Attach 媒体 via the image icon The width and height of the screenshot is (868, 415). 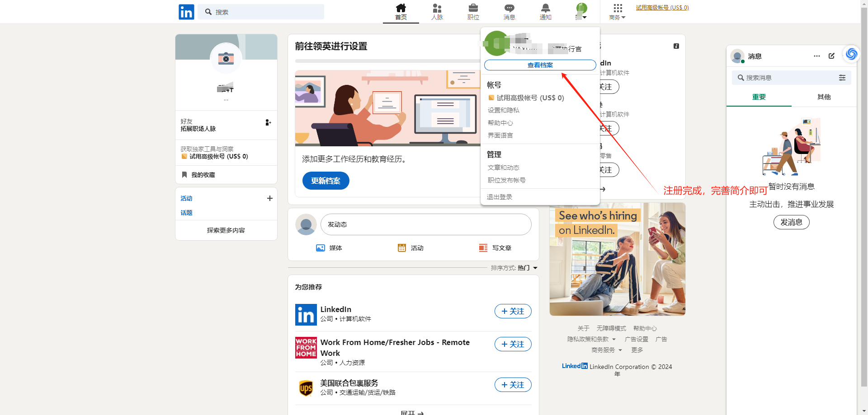[321, 247]
